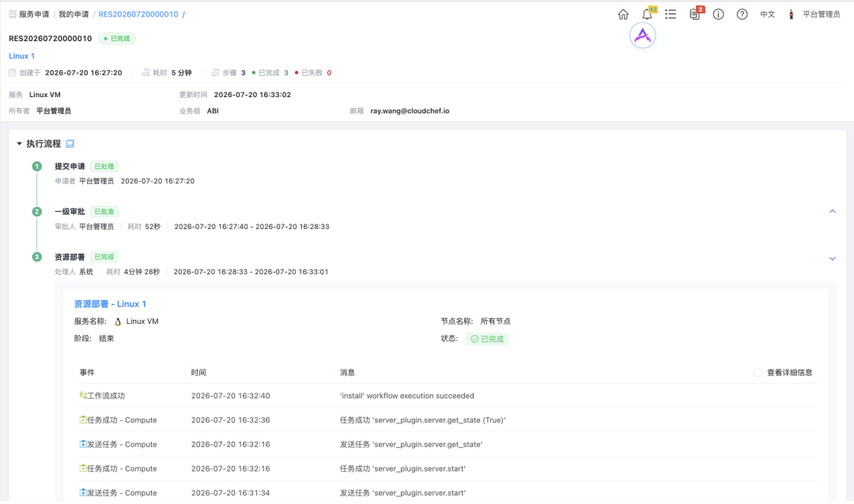Click the 时间 column header
The height and width of the screenshot is (504, 854).
point(198,372)
